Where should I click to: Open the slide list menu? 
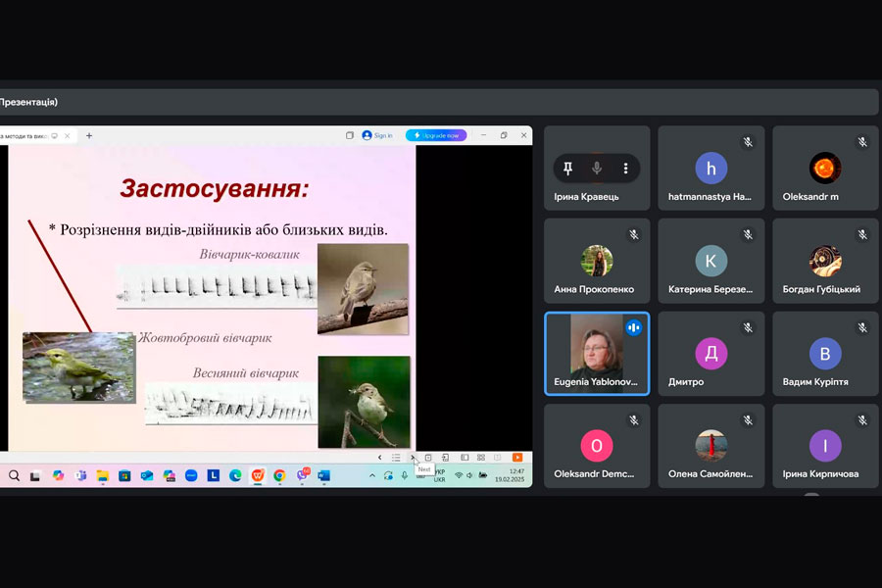pos(396,458)
